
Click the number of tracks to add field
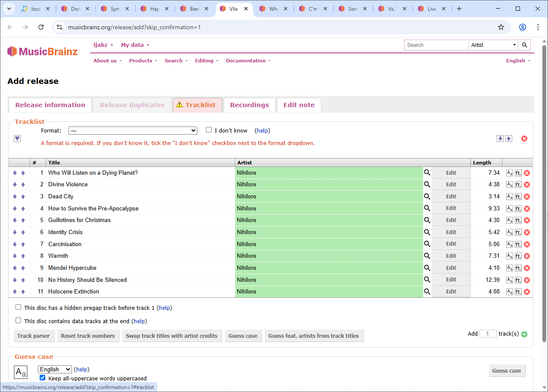tap(488, 334)
